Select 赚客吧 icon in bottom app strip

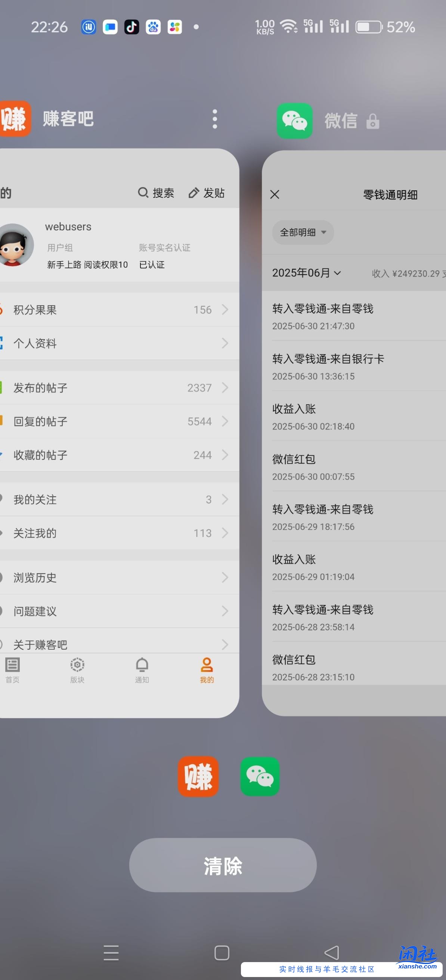click(198, 776)
